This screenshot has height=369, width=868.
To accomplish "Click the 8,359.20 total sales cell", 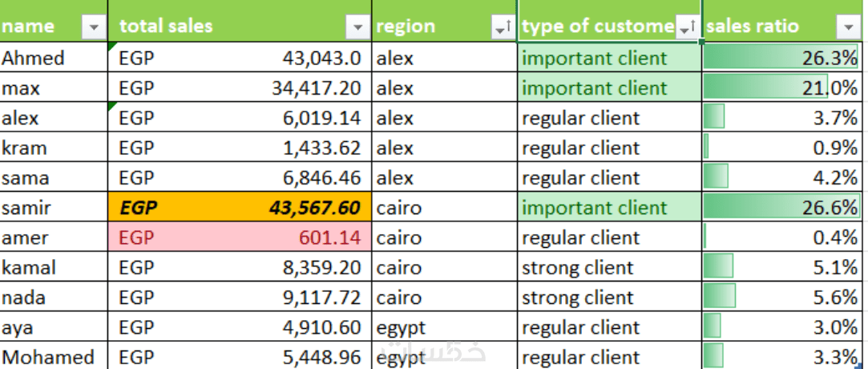I will click(x=240, y=268).
